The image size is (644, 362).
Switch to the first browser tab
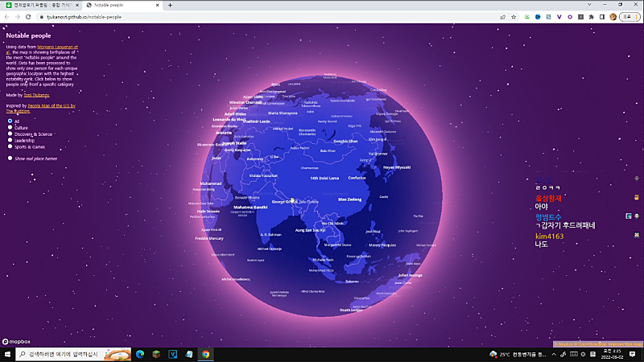click(x=40, y=5)
